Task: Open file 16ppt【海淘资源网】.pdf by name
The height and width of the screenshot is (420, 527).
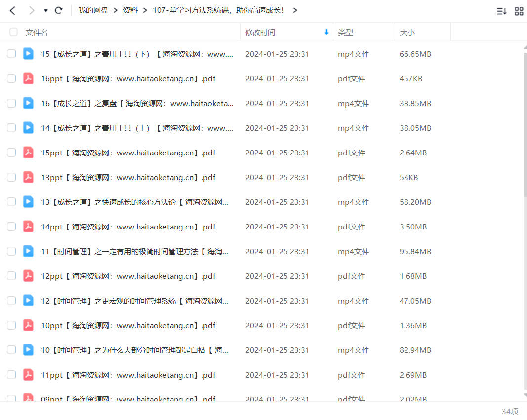Action: coord(128,79)
